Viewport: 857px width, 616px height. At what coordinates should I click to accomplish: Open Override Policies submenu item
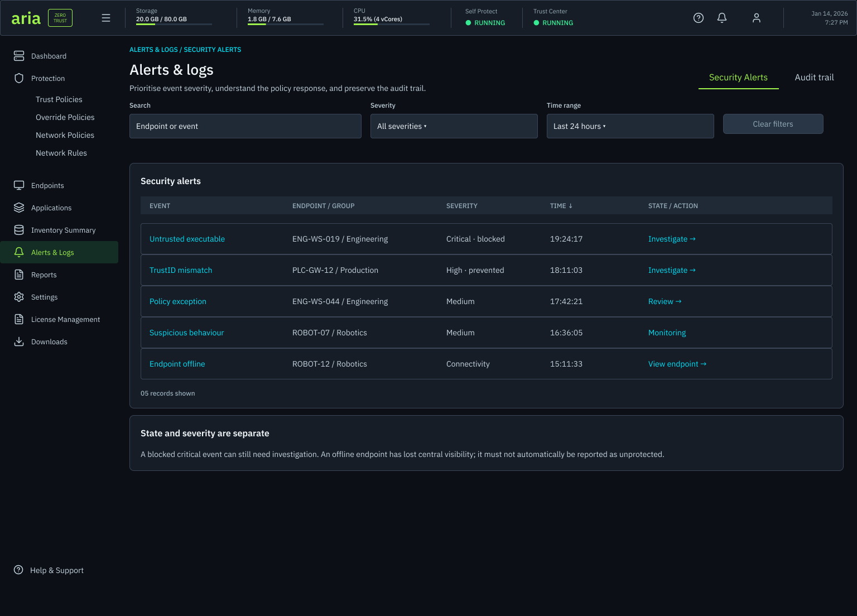point(65,117)
